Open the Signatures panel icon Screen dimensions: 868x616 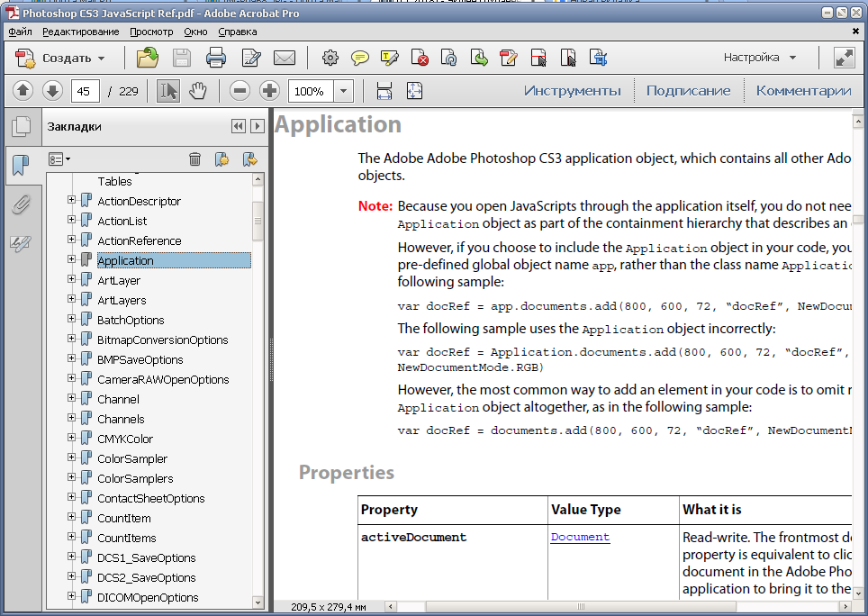tap(21, 243)
